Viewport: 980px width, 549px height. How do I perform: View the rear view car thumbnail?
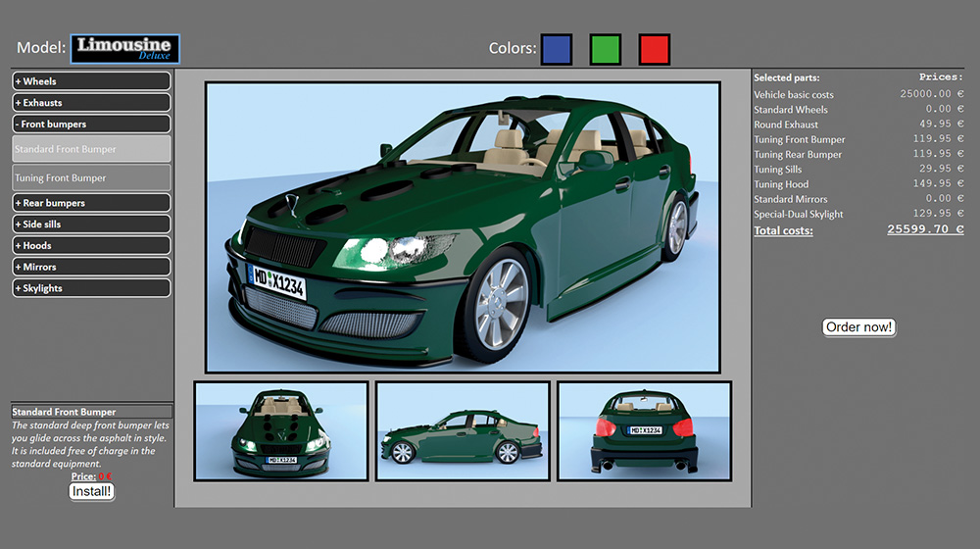click(x=644, y=430)
